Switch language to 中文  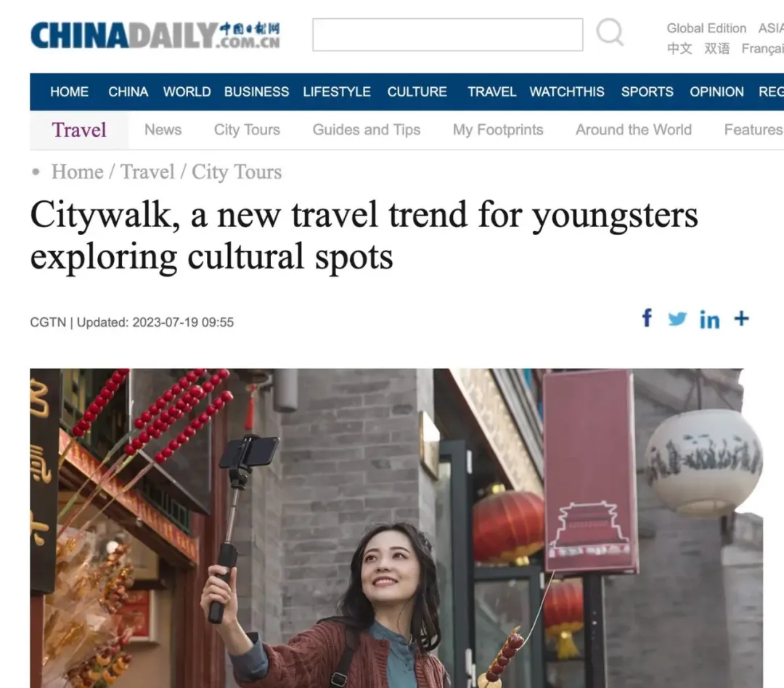coord(679,49)
